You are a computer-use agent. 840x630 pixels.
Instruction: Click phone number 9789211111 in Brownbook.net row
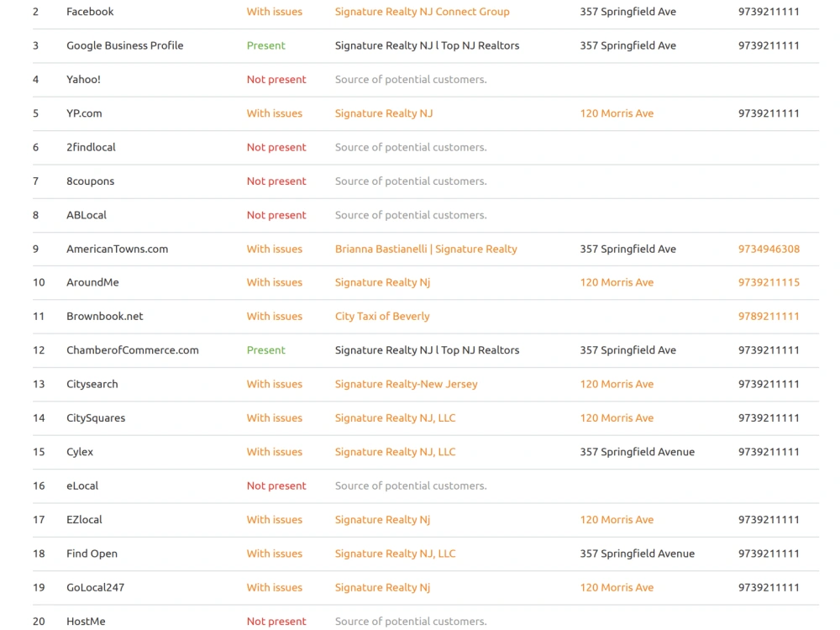(x=769, y=316)
